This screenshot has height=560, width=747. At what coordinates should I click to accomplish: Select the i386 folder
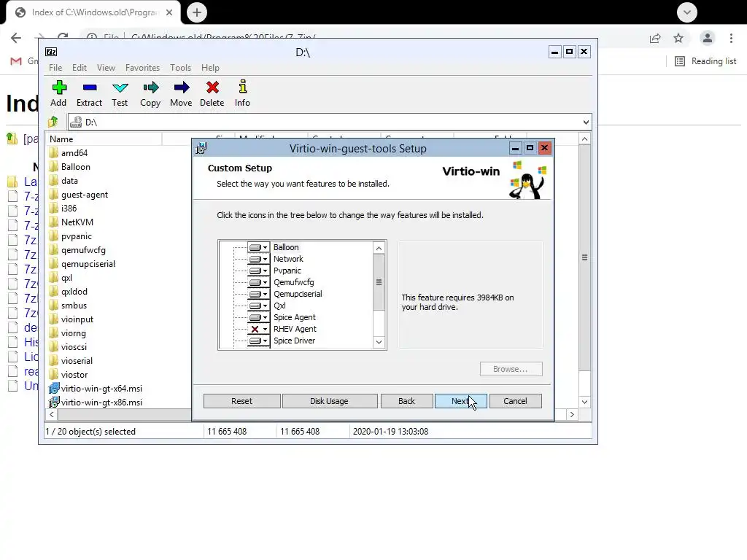[63, 208]
